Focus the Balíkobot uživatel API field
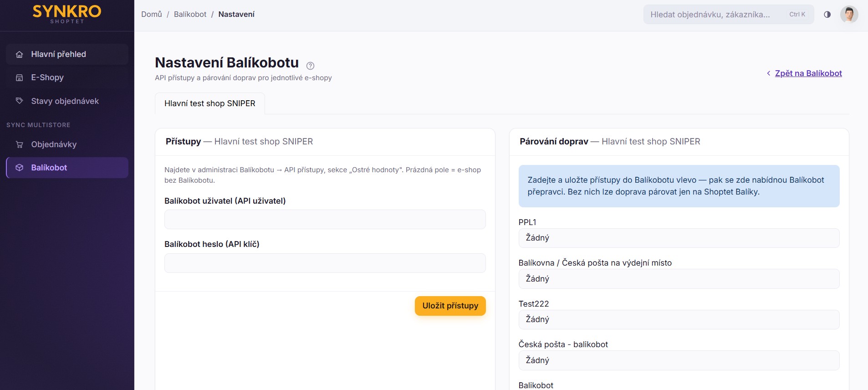868x390 pixels. (x=325, y=219)
